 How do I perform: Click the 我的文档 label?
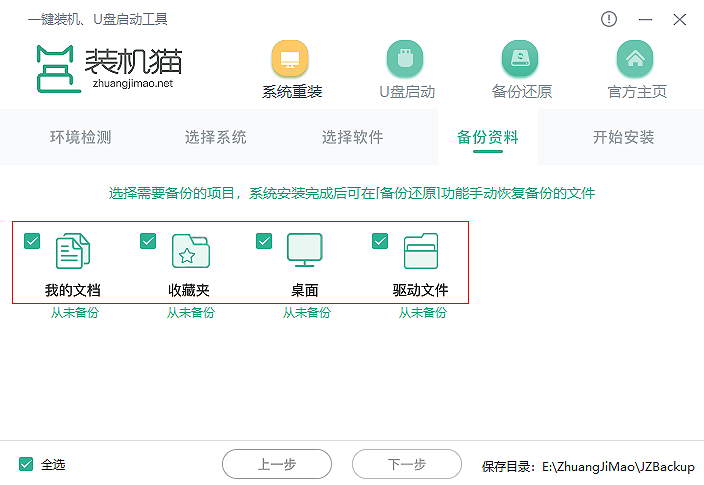click(x=73, y=290)
